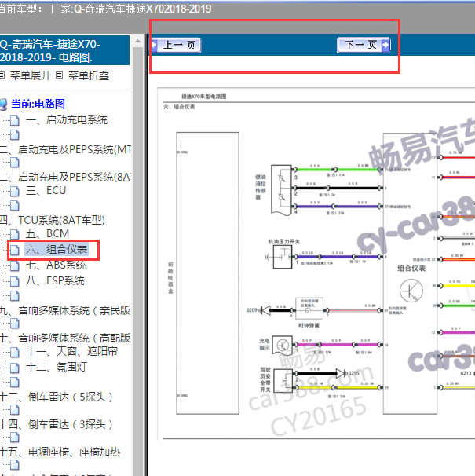
Task: Open 二、启动充电及PEPS系统(MT entry
Action: (x=65, y=149)
